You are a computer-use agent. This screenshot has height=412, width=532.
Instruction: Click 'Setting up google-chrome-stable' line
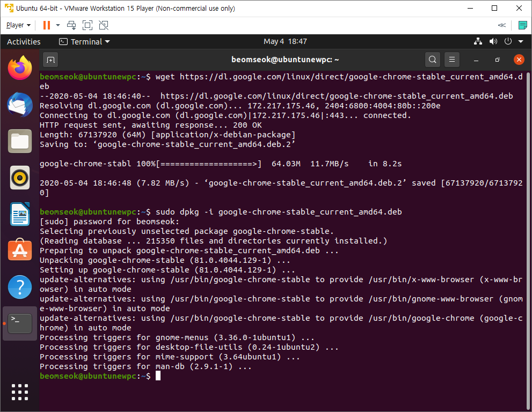pyautogui.click(x=167, y=270)
